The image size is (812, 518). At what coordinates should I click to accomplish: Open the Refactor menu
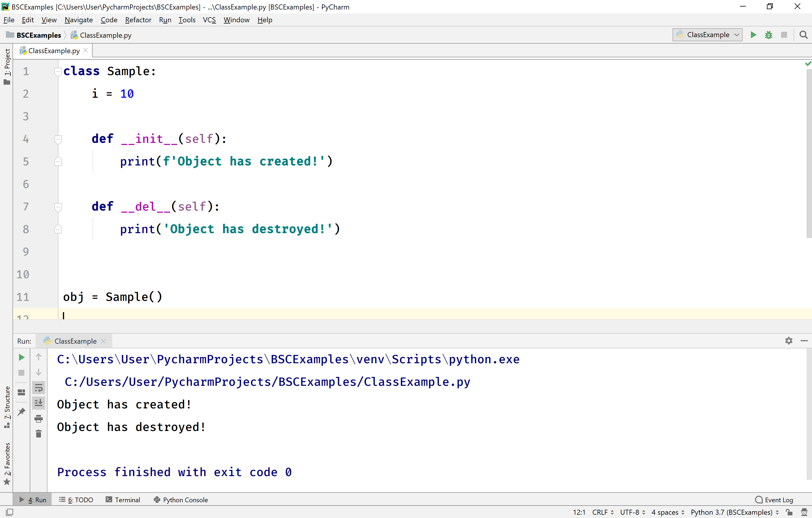[138, 20]
